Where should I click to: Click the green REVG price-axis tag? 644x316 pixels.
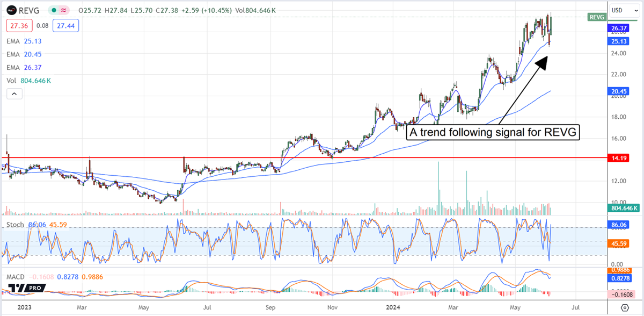[x=596, y=17]
